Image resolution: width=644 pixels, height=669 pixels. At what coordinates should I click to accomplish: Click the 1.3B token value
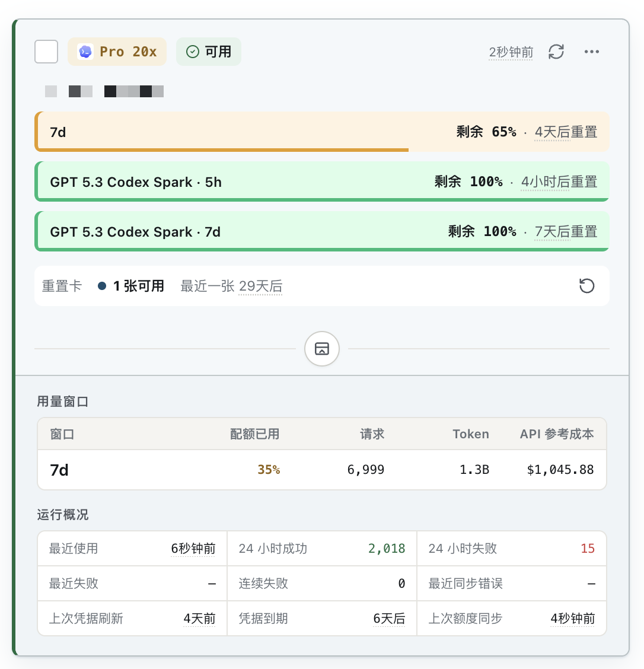tap(474, 470)
